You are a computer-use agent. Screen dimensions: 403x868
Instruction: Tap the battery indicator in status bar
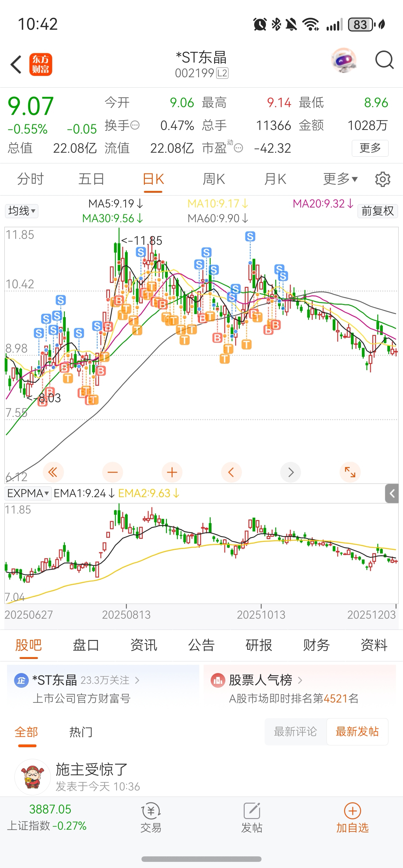click(362, 24)
